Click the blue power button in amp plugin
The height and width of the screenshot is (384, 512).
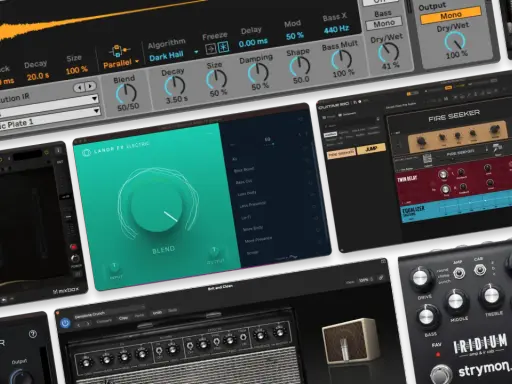pyautogui.click(x=65, y=323)
